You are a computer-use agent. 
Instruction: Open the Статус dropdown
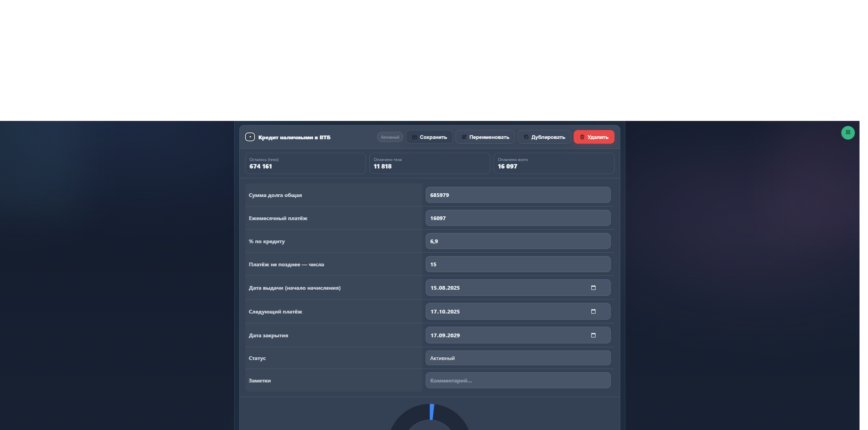[x=518, y=358]
